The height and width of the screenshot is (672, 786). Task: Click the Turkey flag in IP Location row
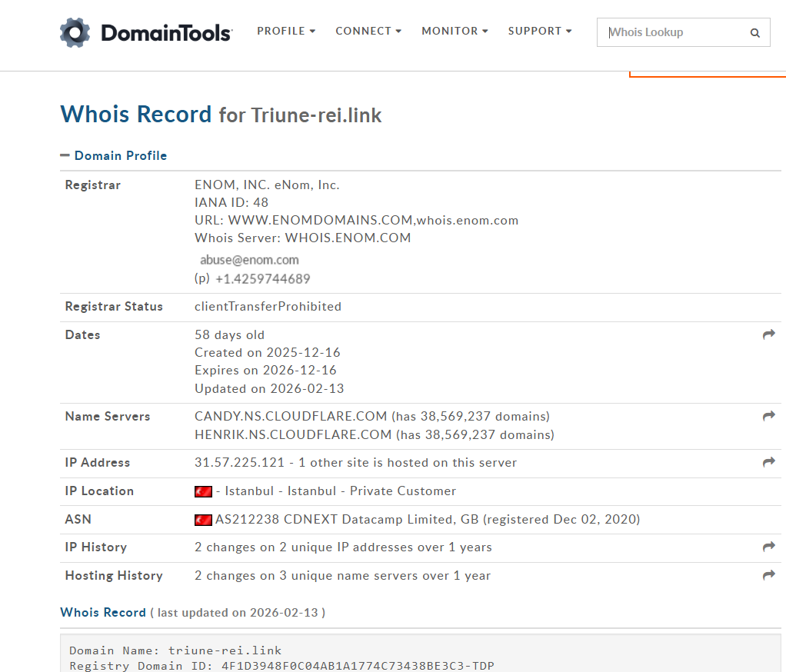point(203,491)
